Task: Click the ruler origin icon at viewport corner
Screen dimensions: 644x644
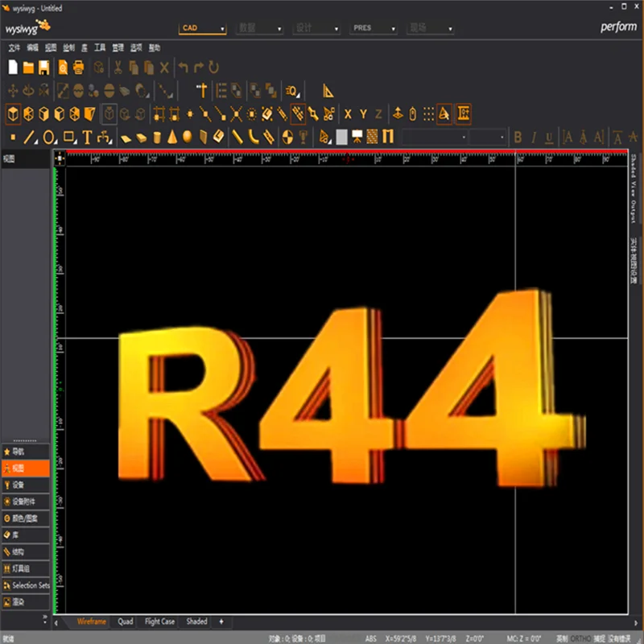Action: click(60, 159)
